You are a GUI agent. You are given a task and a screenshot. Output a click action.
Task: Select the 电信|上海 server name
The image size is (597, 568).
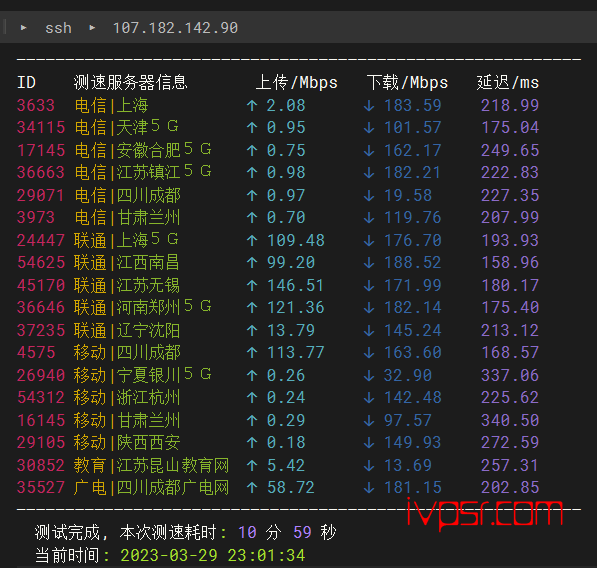click(x=111, y=105)
